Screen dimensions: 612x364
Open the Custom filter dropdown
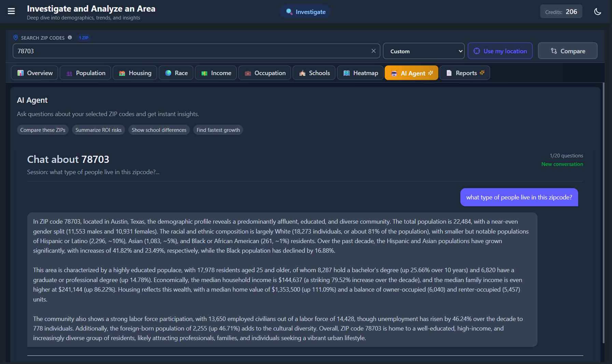(423, 51)
